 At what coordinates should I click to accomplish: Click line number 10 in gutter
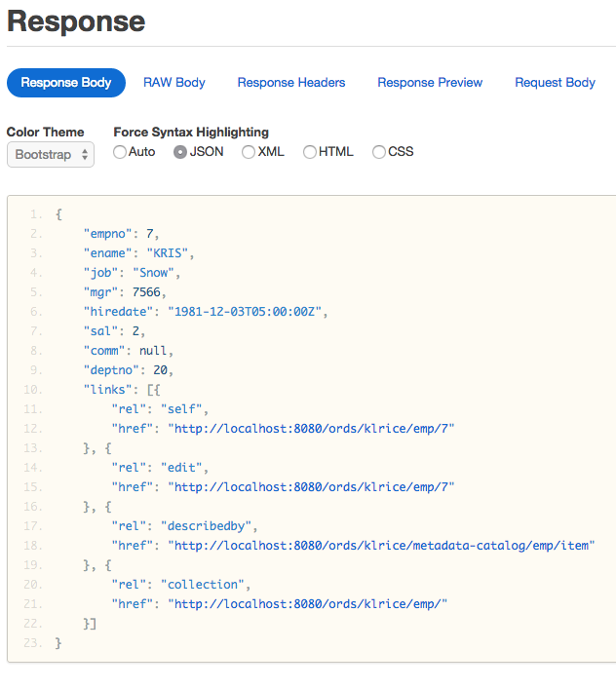[x=35, y=389]
